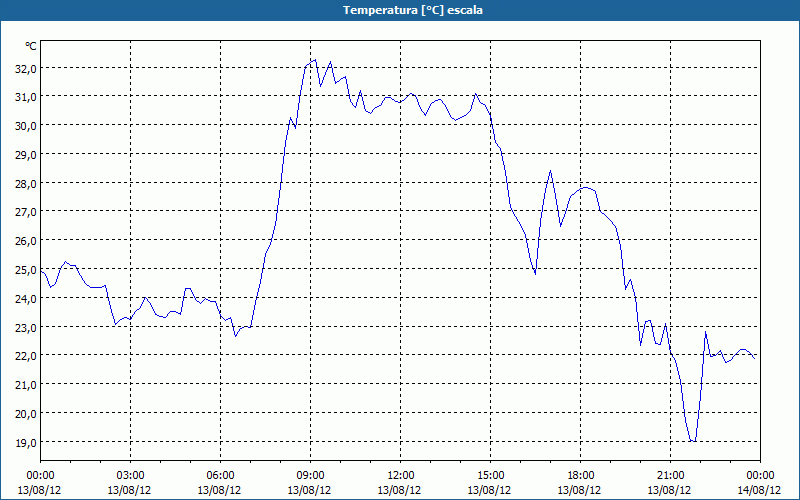The height and width of the screenshot is (500, 800).
Task: Click the chart title 'Temperatura [°C] escala'
Action: pyautogui.click(x=413, y=10)
